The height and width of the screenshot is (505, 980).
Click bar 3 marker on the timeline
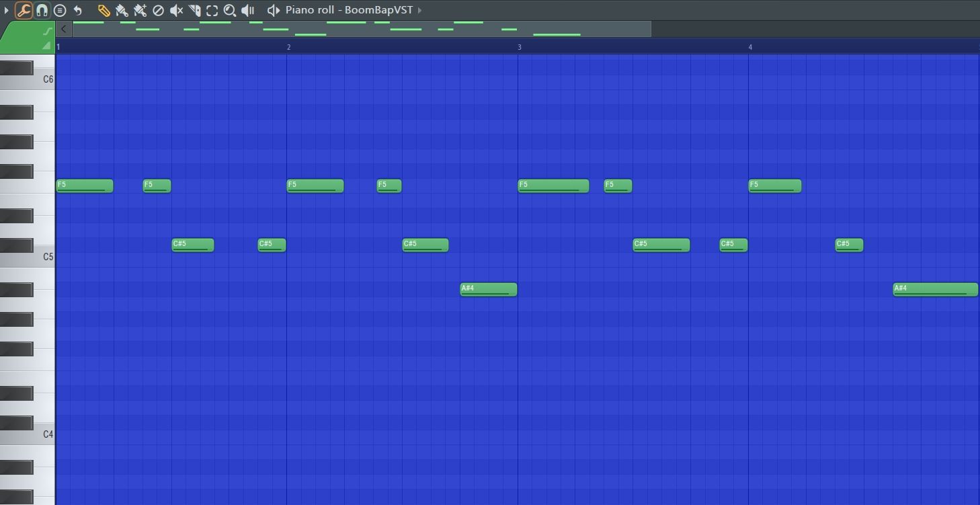click(520, 47)
